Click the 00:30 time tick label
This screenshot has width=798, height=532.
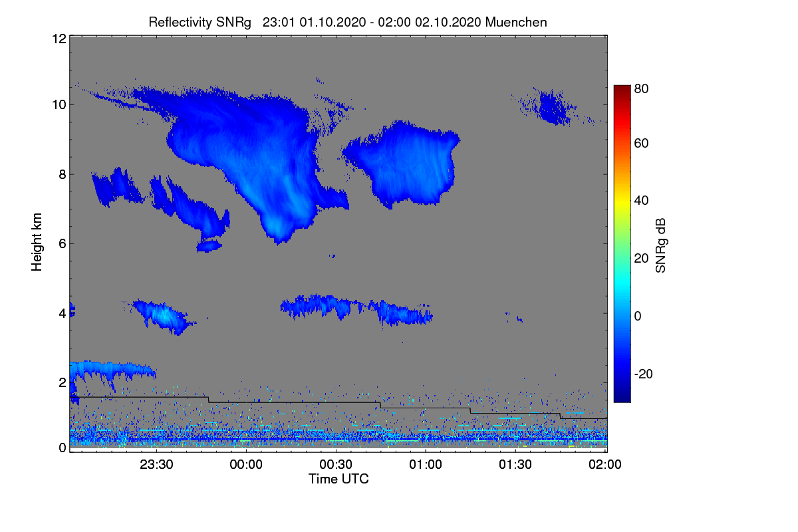point(336,465)
